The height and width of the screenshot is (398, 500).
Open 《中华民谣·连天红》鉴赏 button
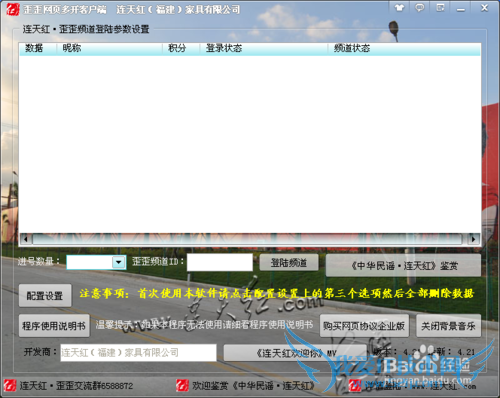click(x=403, y=266)
